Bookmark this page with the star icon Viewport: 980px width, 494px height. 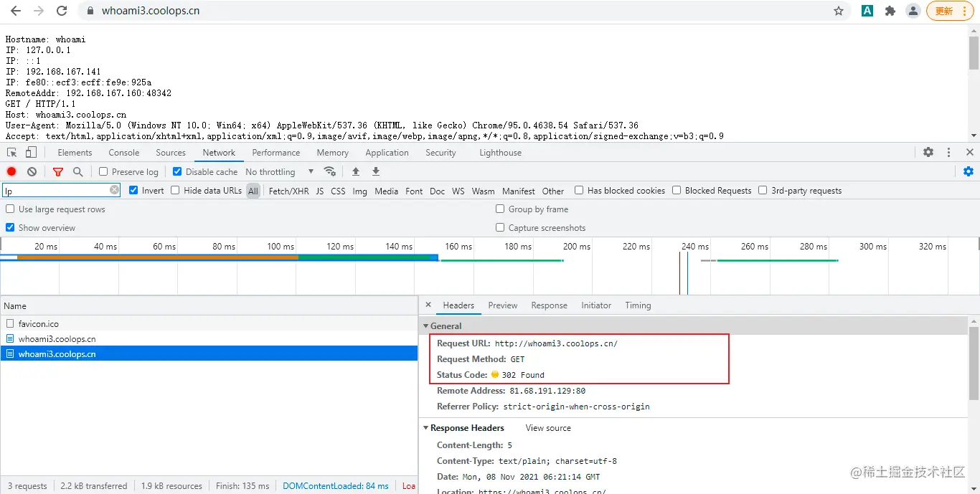point(839,11)
